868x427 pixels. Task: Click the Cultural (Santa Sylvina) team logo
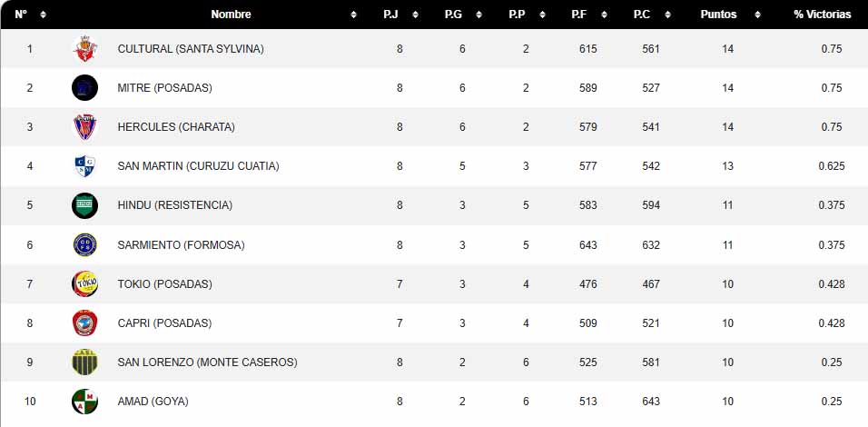[84, 49]
